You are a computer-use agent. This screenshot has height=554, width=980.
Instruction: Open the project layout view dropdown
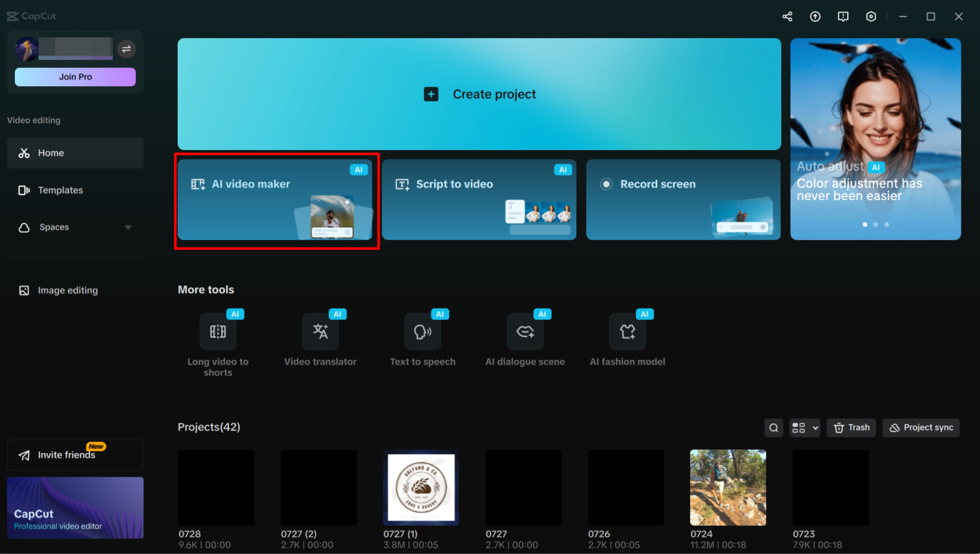[804, 427]
